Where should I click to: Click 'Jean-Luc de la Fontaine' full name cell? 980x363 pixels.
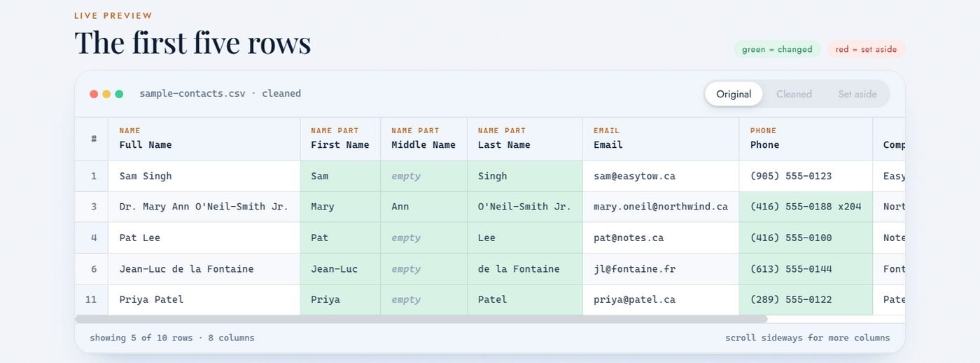point(204,268)
